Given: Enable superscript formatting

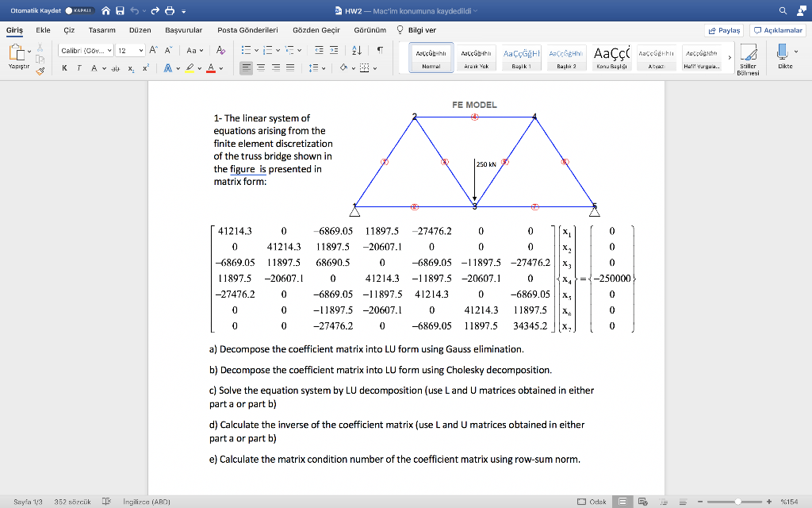Looking at the screenshot, I should click(146, 67).
